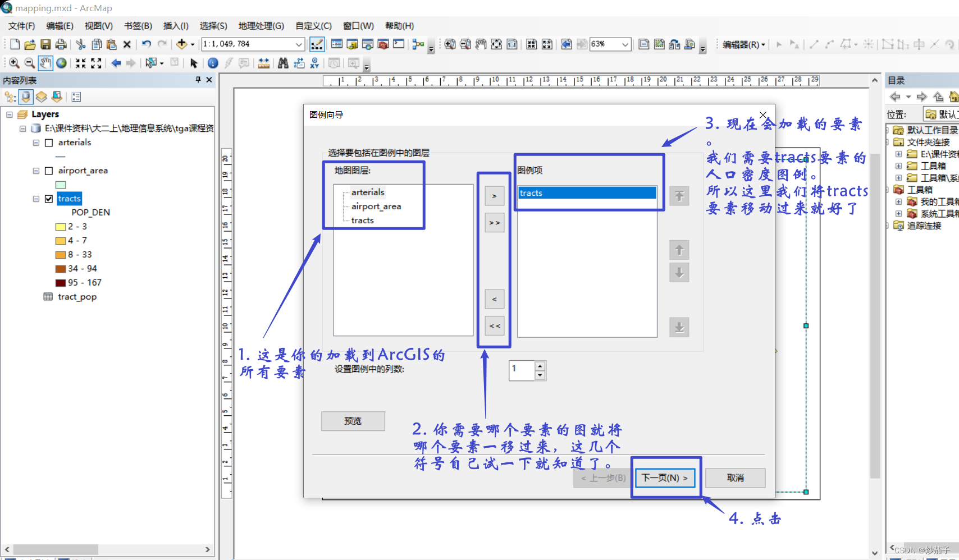Click List By Source icon in table of contents
This screenshot has height=560, width=959.
click(x=26, y=97)
